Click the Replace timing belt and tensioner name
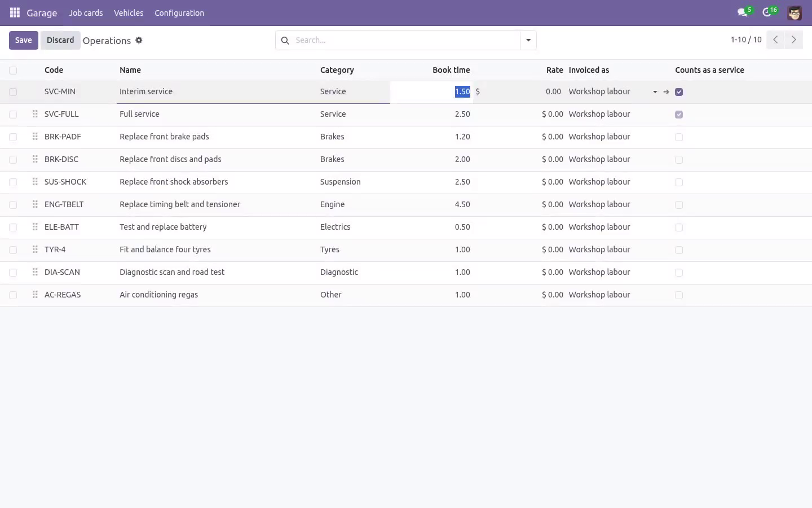 (x=180, y=204)
